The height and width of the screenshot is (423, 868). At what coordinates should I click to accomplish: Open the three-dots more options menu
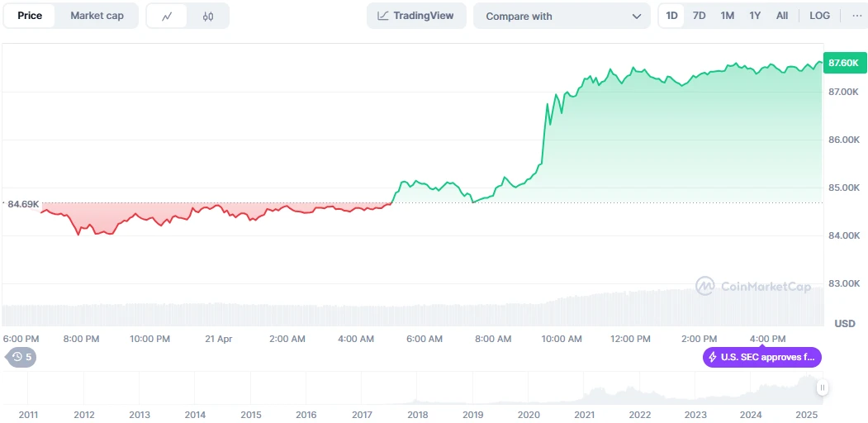click(857, 16)
